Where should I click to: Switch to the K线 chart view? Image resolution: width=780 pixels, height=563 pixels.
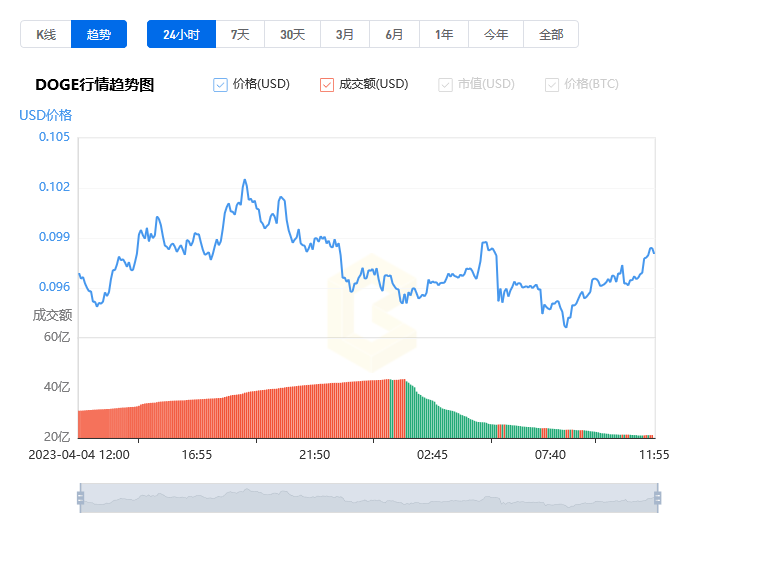(x=46, y=34)
